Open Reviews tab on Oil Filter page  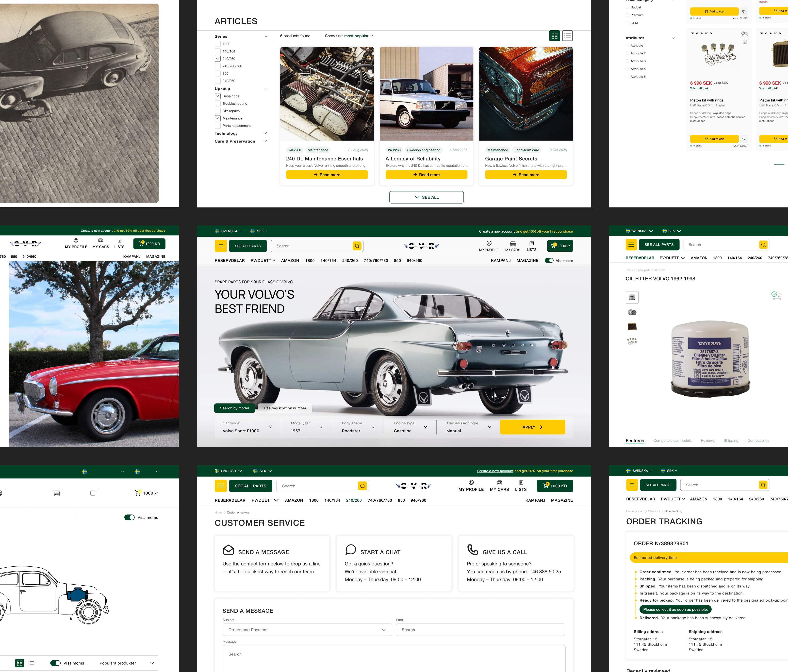tap(707, 441)
